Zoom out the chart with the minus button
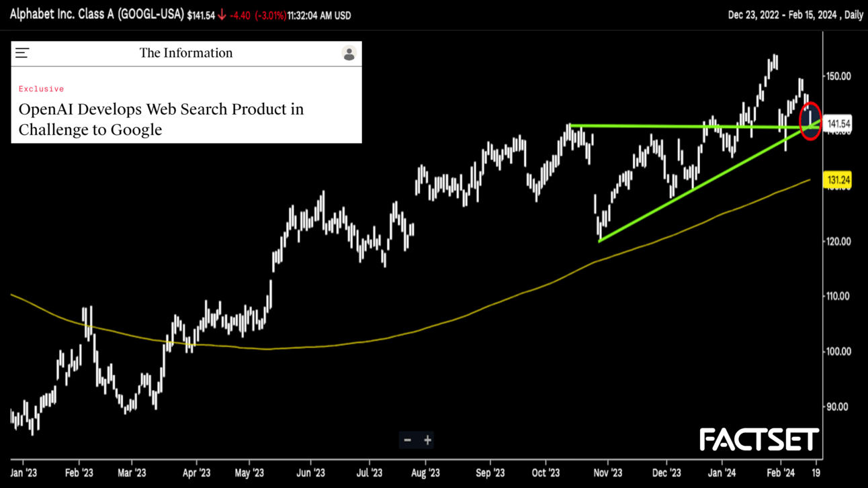The width and height of the screenshot is (868, 488). point(407,440)
